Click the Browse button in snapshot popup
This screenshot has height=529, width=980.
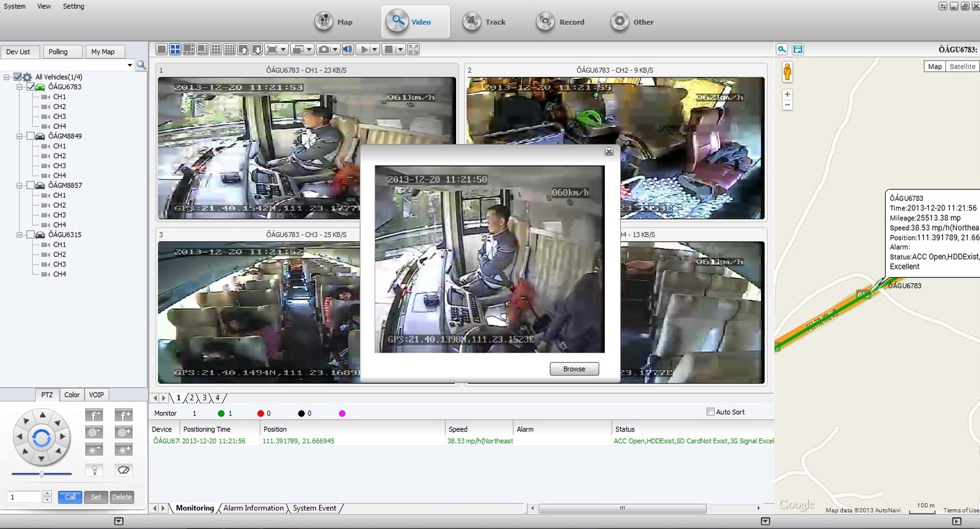pyautogui.click(x=574, y=369)
